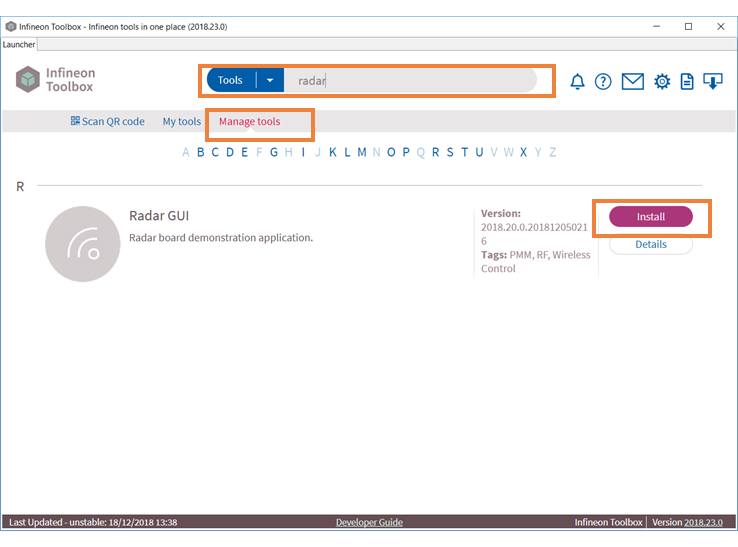Jump to letter X in alphabet index
This screenshot has height=547, width=738.
[523, 152]
